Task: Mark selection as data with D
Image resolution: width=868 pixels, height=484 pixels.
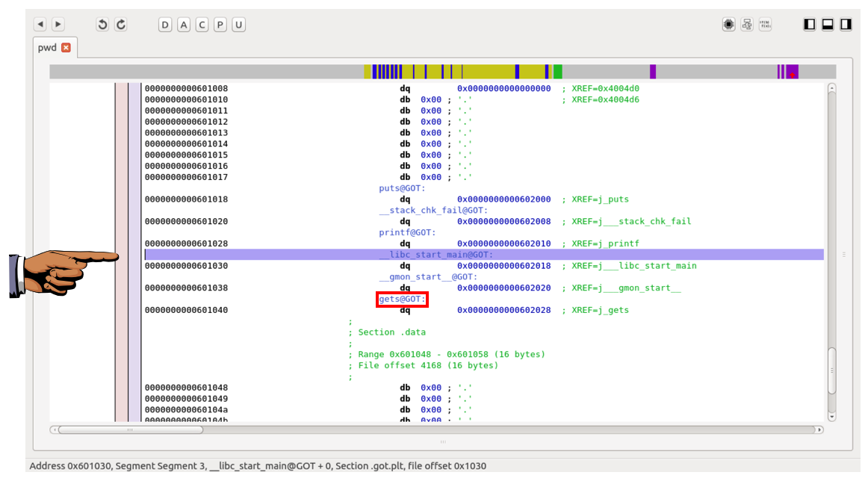Action: [165, 25]
